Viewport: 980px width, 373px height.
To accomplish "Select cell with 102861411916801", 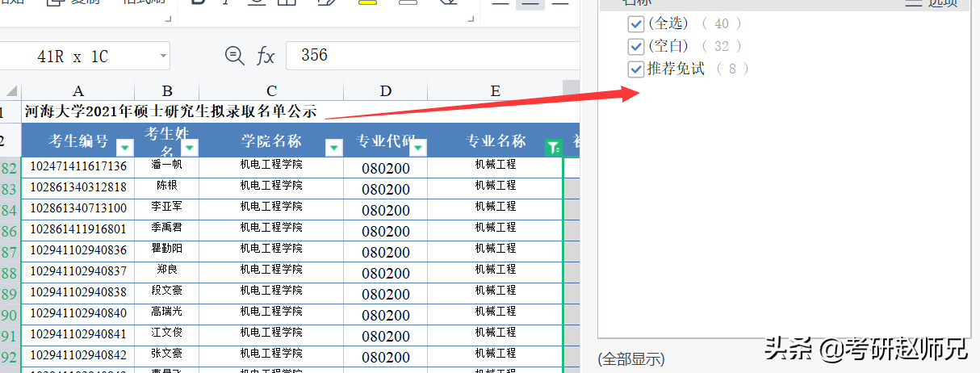I will (78, 229).
